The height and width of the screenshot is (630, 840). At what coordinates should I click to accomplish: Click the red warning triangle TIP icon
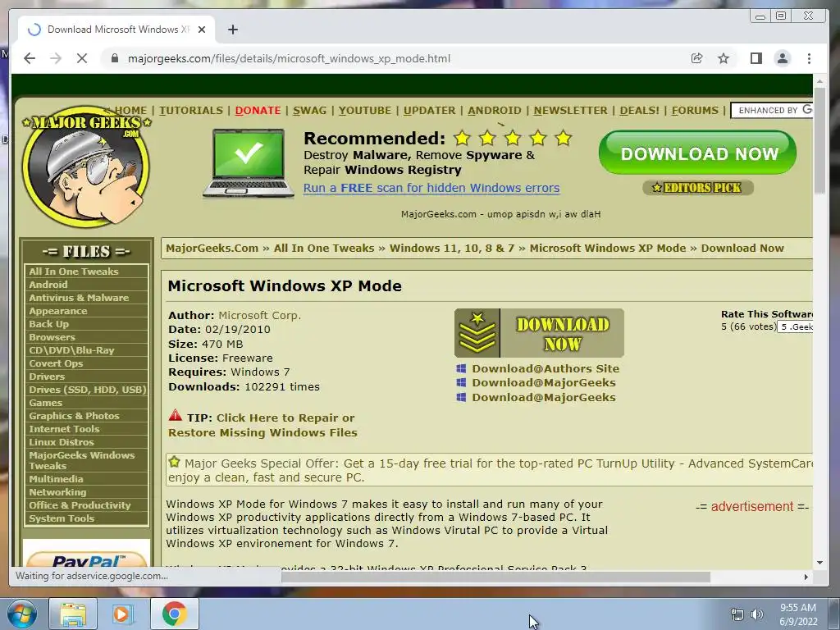click(176, 415)
